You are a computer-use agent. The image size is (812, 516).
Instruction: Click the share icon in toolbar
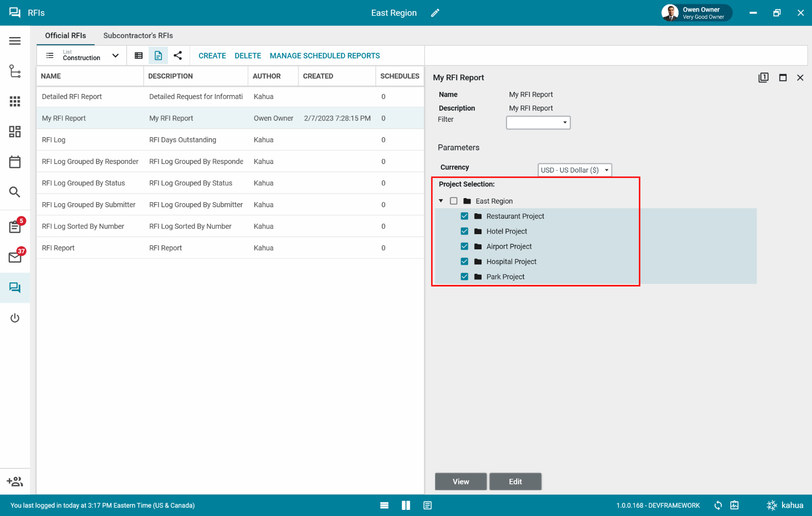(178, 56)
